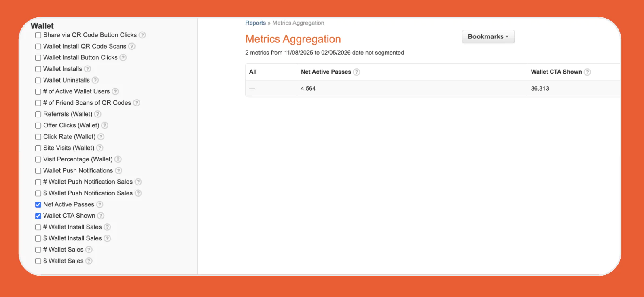The width and height of the screenshot is (644, 297).
Task: Open help tooltip for Wallet Push Notifications
Action: click(x=119, y=171)
